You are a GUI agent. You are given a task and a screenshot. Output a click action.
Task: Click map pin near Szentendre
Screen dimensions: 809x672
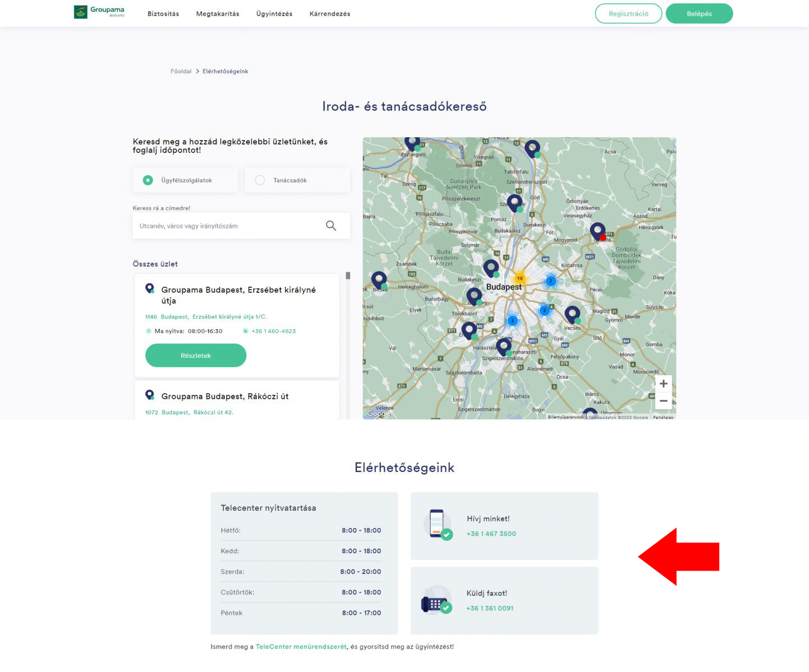pyautogui.click(x=515, y=203)
